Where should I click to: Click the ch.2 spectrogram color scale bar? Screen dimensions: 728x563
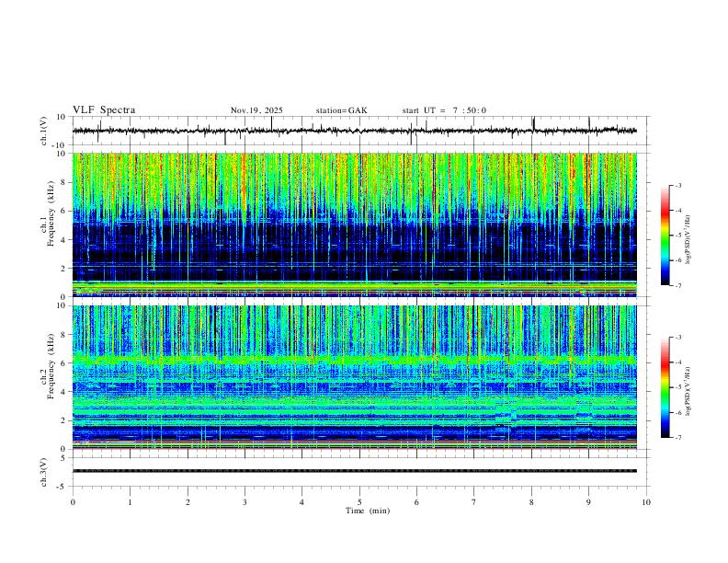click(x=665, y=387)
